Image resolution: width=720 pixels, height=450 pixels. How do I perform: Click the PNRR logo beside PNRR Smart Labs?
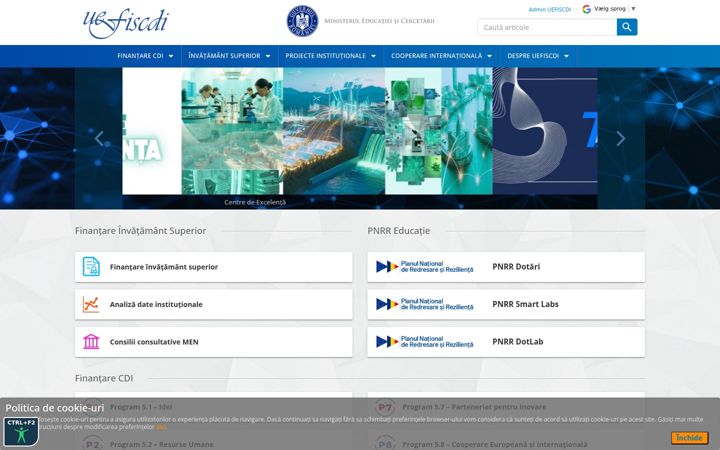424,304
